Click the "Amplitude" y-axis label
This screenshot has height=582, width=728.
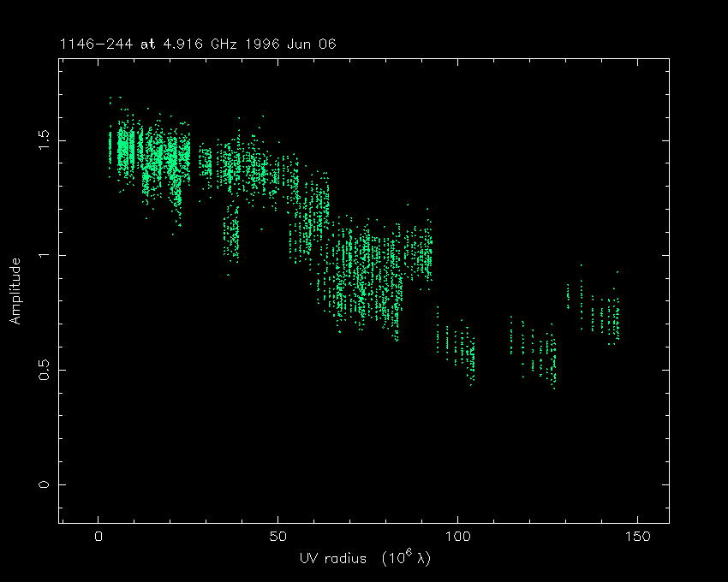tap(15, 291)
